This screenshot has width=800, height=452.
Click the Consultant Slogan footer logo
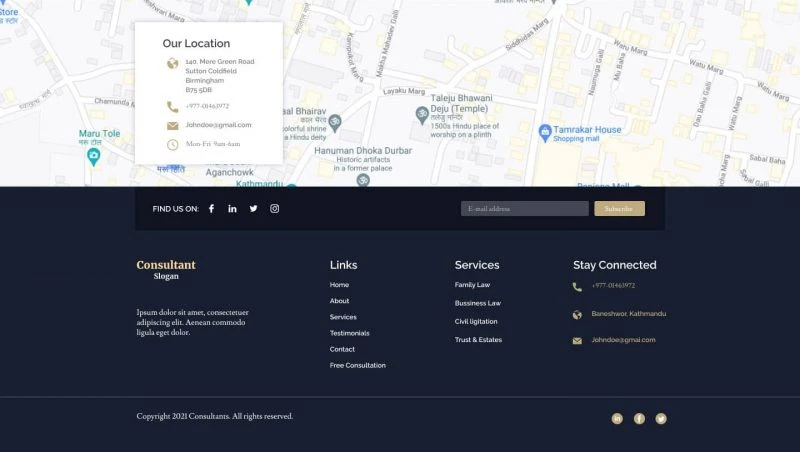click(x=166, y=270)
